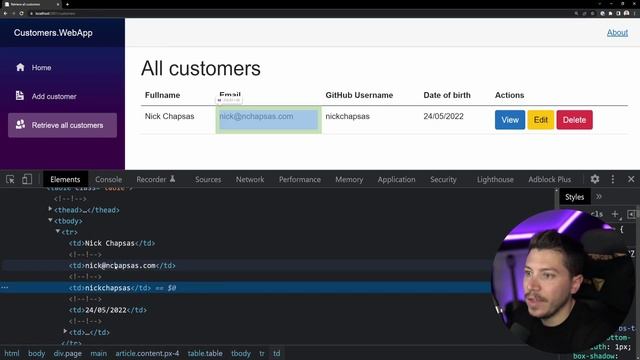Switch to the Elements tab
Image resolution: width=640 pixels, height=360 pixels.
[x=65, y=179]
